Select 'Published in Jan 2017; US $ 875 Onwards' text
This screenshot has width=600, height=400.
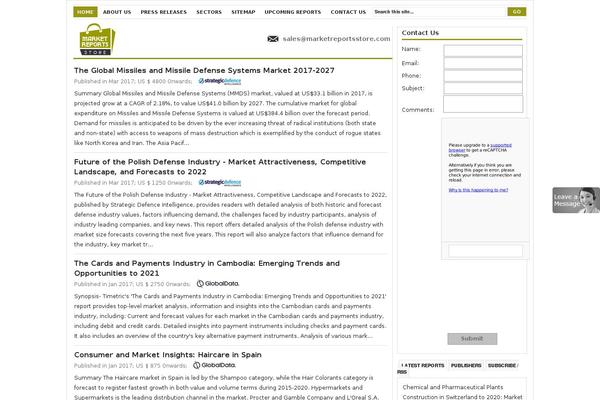pos(130,366)
